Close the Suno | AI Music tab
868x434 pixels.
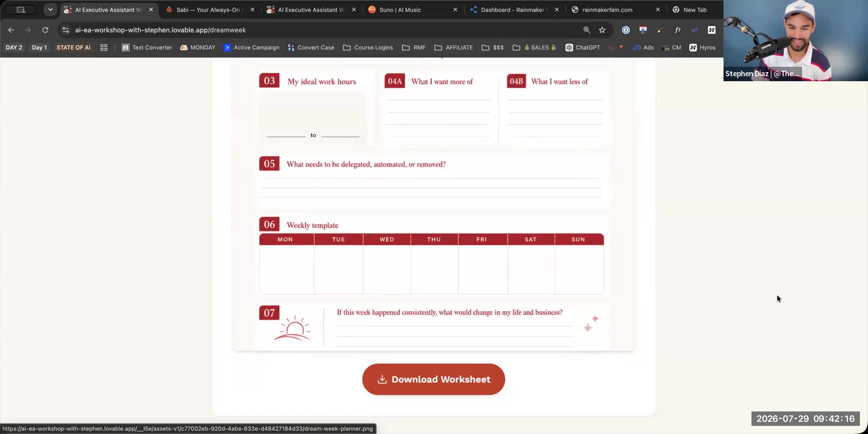[455, 9]
